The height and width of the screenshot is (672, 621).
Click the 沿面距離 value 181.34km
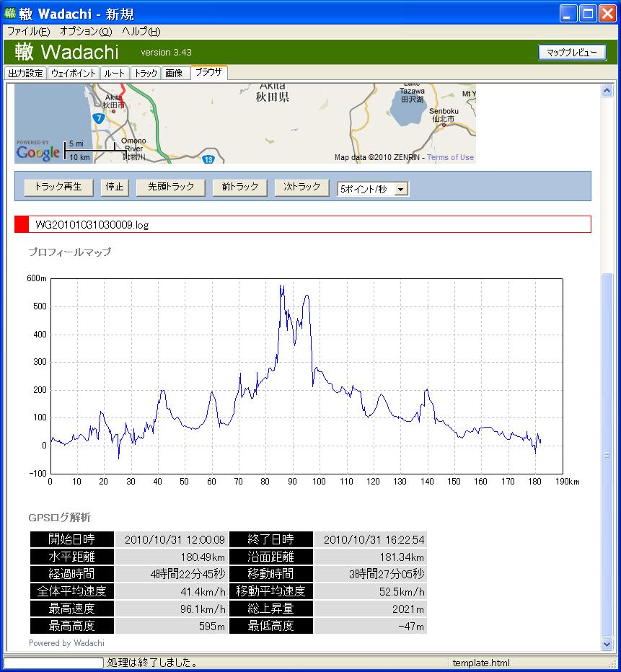[x=371, y=557]
